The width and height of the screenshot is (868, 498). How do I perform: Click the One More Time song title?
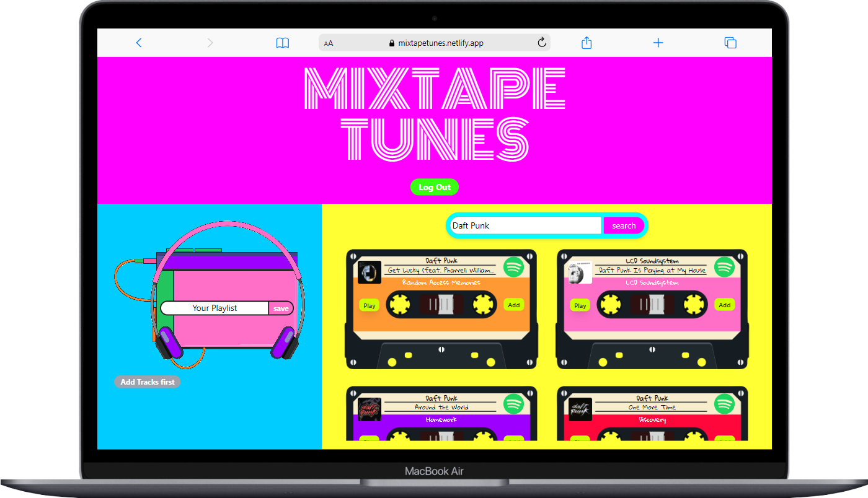[652, 408]
